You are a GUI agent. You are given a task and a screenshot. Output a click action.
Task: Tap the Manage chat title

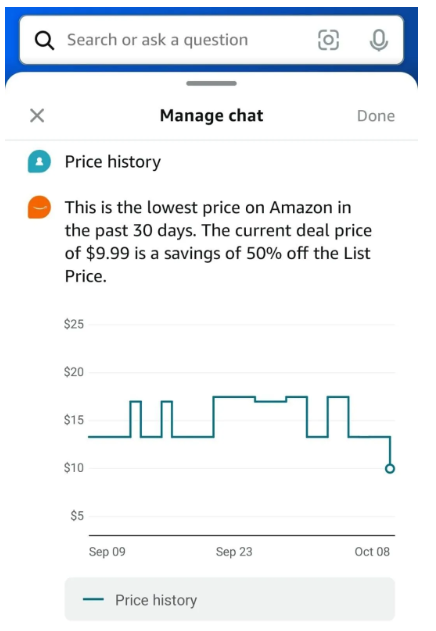[x=211, y=116]
